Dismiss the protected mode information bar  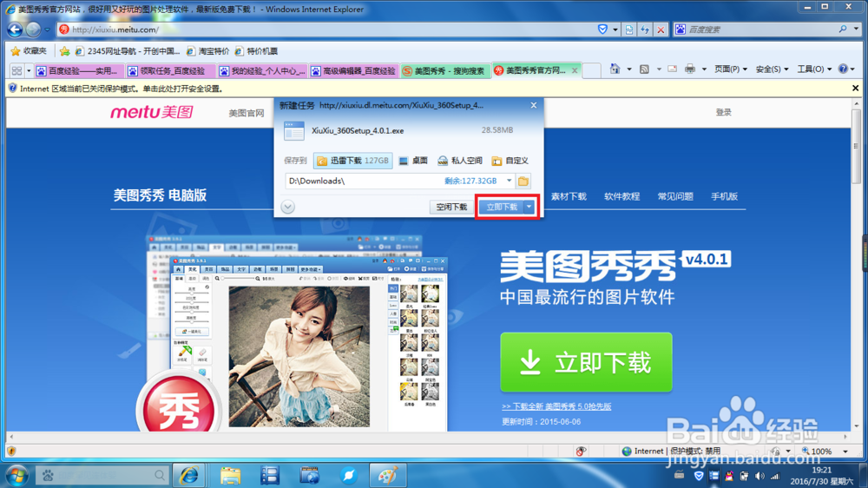855,88
